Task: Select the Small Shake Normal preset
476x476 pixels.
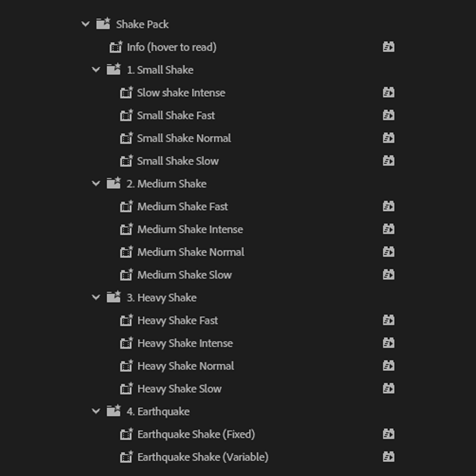Action: click(184, 138)
